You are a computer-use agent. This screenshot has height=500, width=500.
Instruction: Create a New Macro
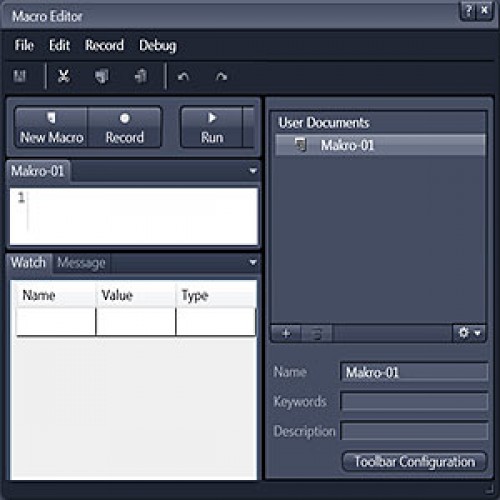(51, 127)
